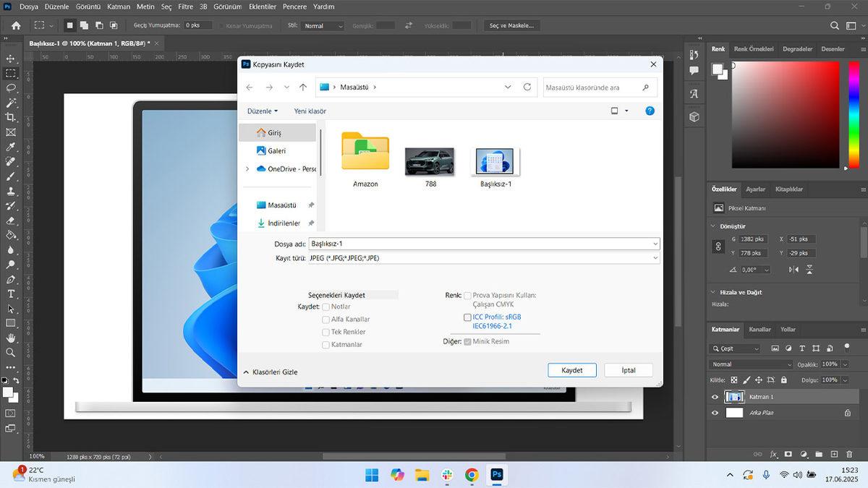Select the Lasso tool
868x488 pixels.
11,87
